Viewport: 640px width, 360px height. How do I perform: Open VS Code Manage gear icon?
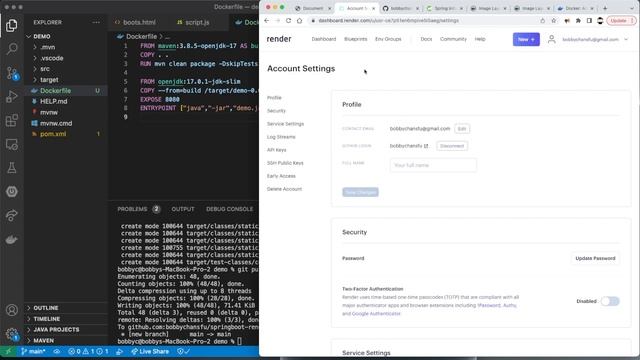tap(11, 334)
